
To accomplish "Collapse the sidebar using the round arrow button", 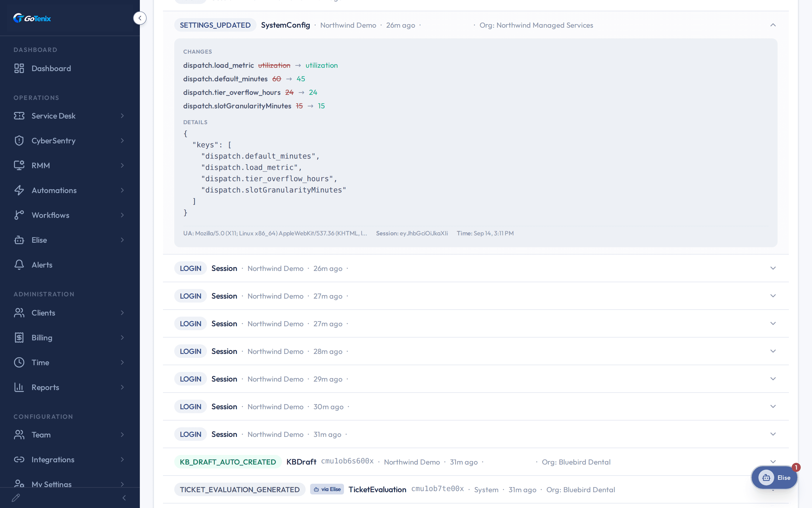I will pos(140,18).
